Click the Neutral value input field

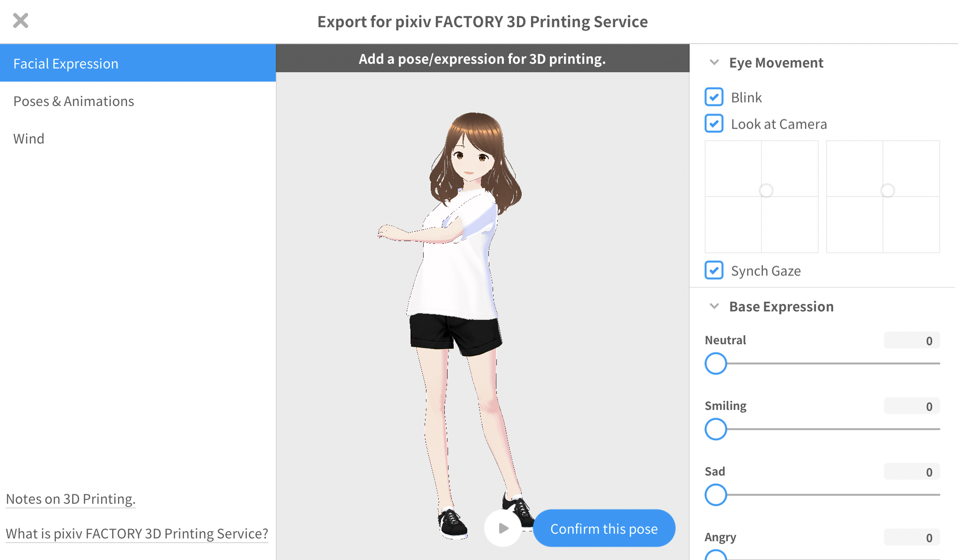(x=912, y=341)
